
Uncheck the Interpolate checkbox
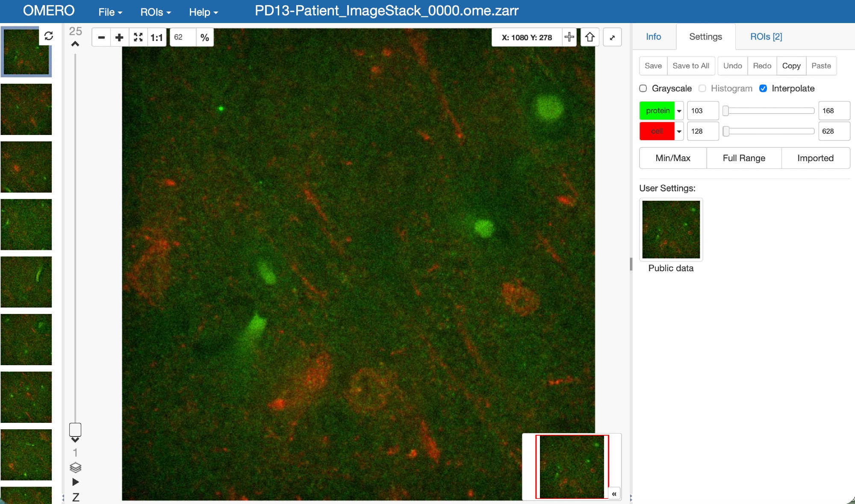click(x=763, y=88)
